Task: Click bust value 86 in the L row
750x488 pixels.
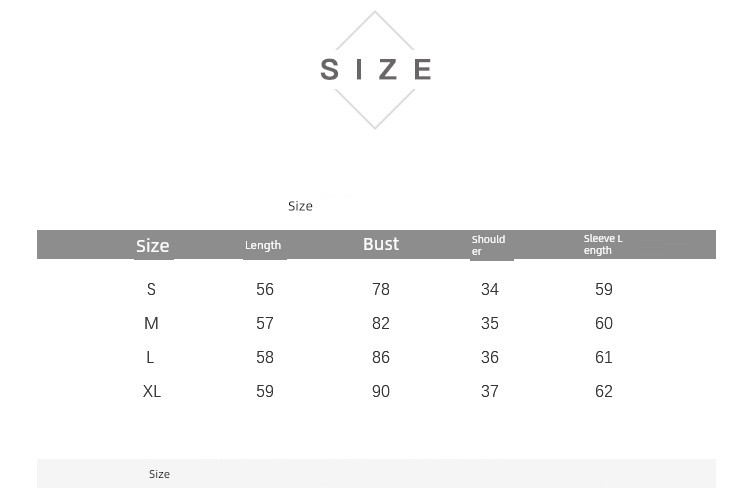Action: 381,357
